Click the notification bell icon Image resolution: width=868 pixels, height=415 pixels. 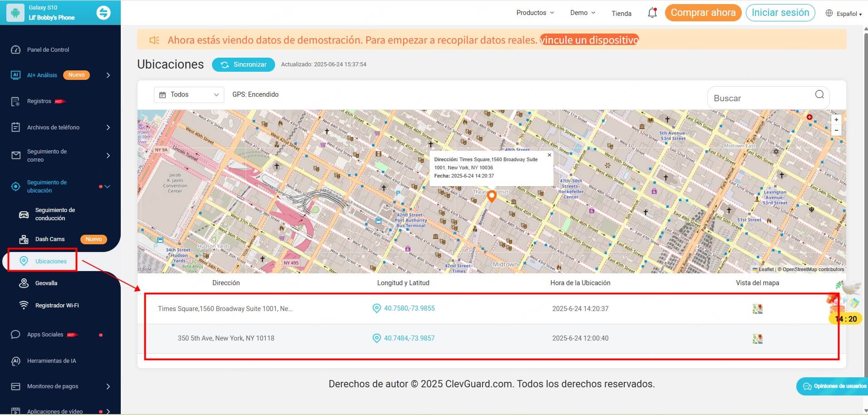click(x=652, y=13)
